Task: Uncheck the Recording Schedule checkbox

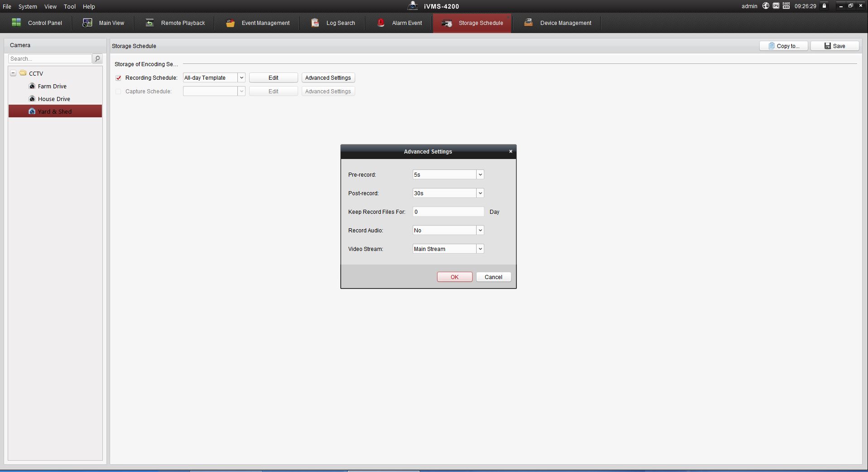Action: click(x=119, y=78)
